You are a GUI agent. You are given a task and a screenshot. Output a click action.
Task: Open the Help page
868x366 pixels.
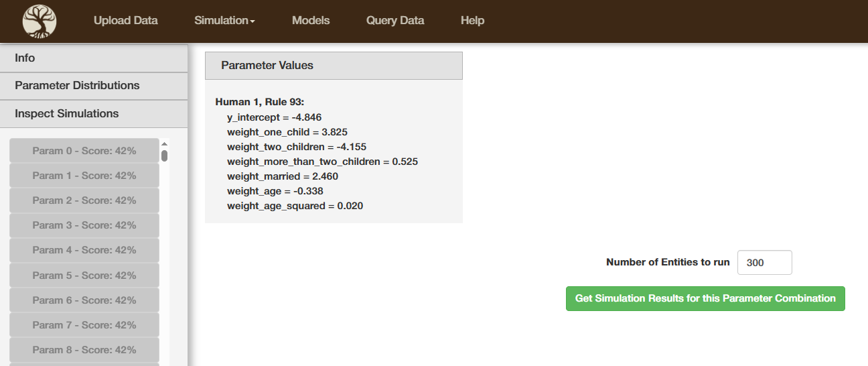pos(472,20)
